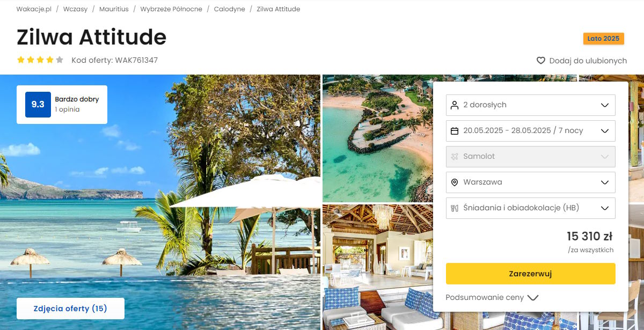644x330 pixels.
Task: Open the Warszawa departure city dropdown
Action: click(x=531, y=182)
